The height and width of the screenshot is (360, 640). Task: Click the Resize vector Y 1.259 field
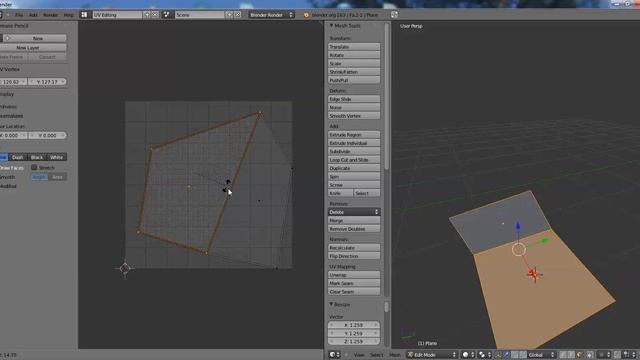coord(354,333)
